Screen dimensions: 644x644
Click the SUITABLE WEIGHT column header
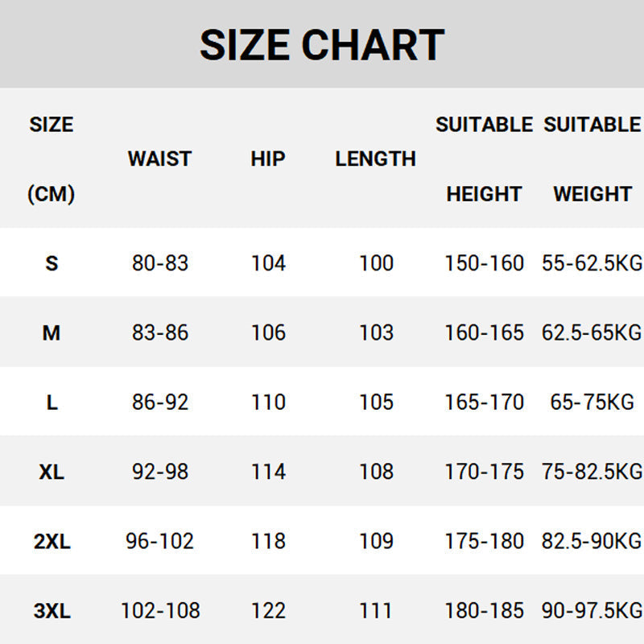pyautogui.click(x=592, y=159)
